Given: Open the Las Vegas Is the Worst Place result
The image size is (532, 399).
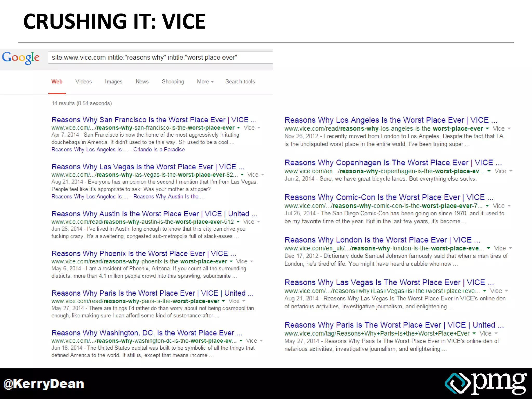Looking at the screenshot, I should pyautogui.click(x=148, y=167).
